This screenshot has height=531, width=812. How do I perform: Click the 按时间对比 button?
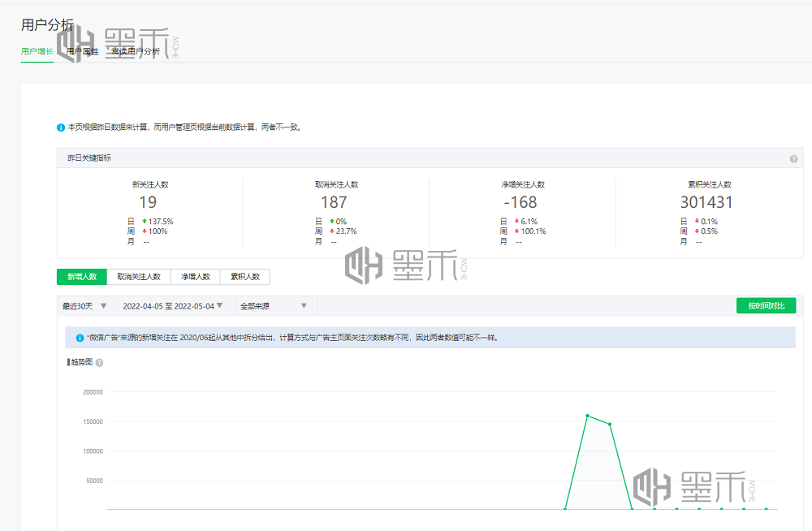point(766,306)
